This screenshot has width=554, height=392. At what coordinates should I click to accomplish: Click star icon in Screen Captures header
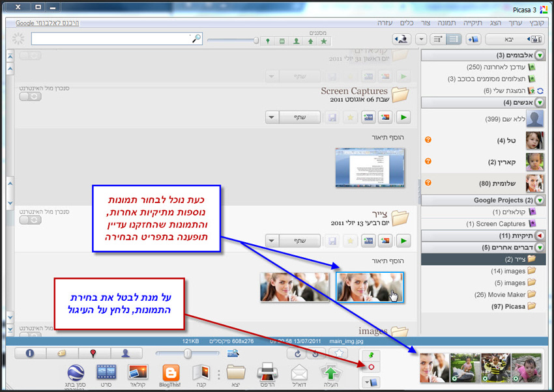pos(350,117)
